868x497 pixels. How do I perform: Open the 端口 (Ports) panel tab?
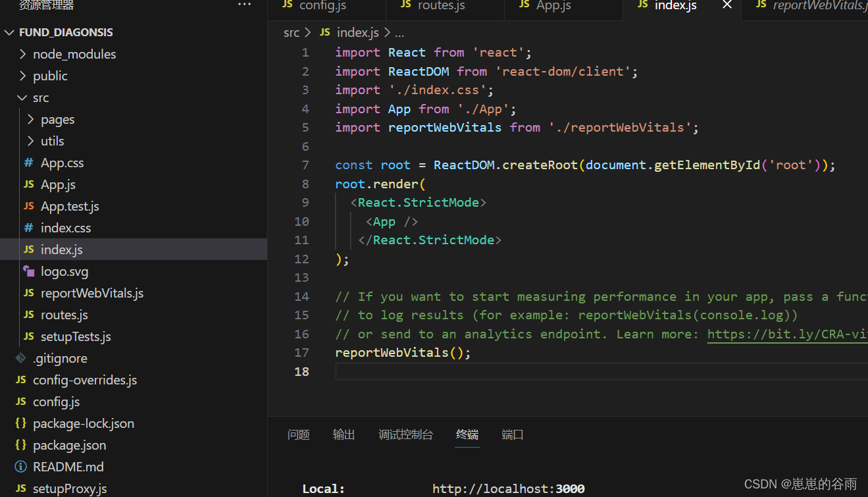pos(513,434)
